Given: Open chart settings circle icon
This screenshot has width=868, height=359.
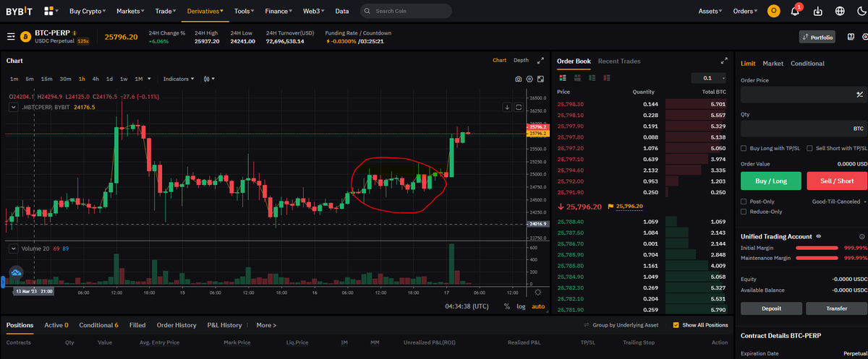Looking at the screenshot, I should point(530,79).
